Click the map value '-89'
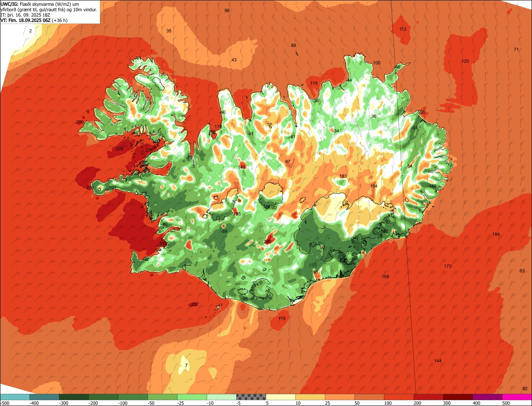This screenshot has width=532, height=406. tap(224, 231)
